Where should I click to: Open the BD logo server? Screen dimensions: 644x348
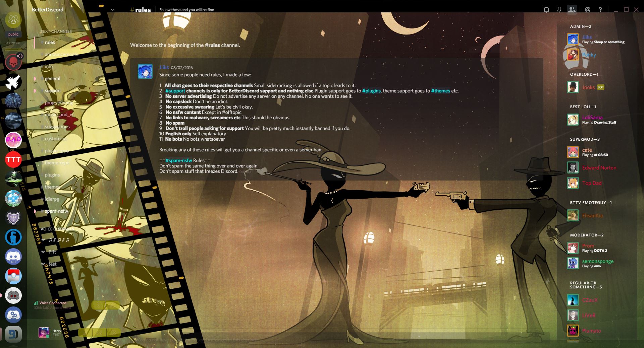pyautogui.click(x=13, y=334)
